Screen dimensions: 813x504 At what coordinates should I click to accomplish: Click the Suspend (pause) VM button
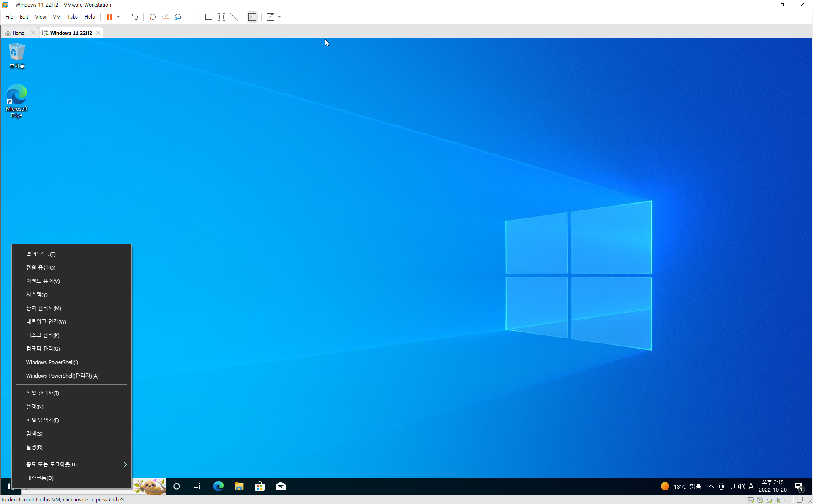109,17
